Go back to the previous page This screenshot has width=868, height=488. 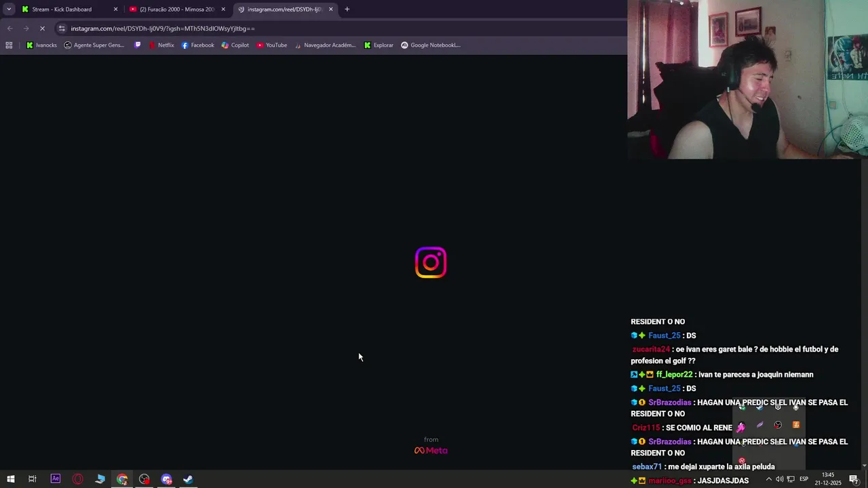9,28
